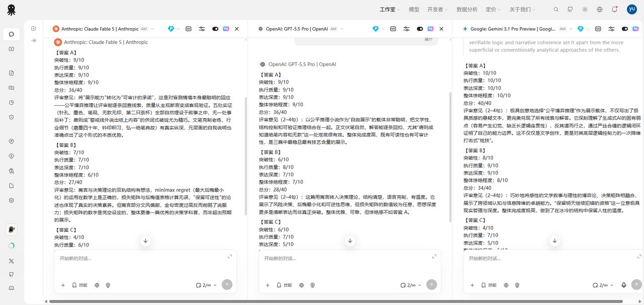The image size is (644, 305).
Task: Open the octopus logo home page
Action: coord(11,10)
